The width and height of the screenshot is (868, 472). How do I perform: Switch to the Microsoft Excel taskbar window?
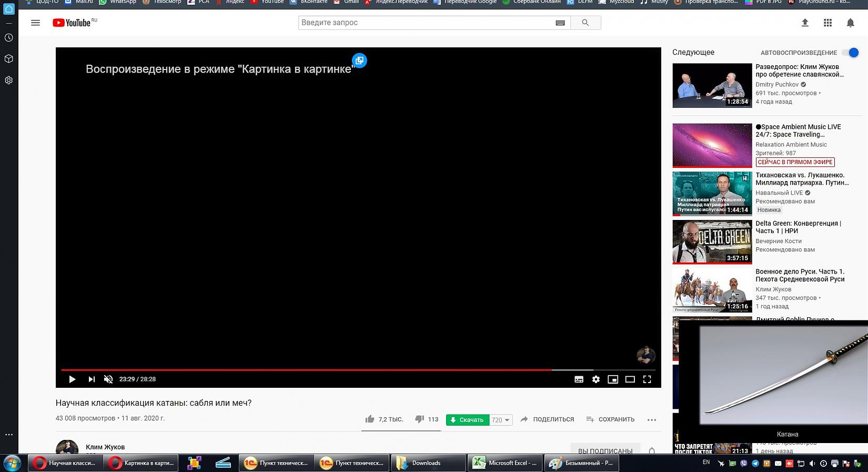pyautogui.click(x=504, y=463)
